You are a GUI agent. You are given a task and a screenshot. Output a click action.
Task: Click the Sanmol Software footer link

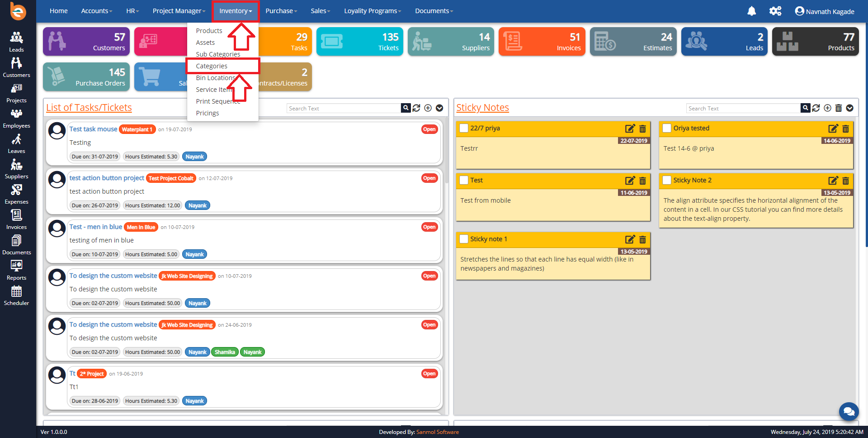point(437,432)
